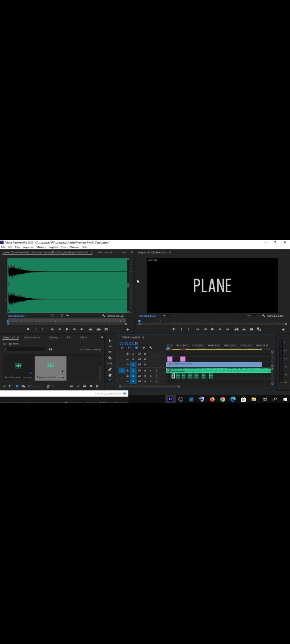This screenshot has width=290, height=644.
Task: Open the Graphics menu
Action: tap(54, 247)
